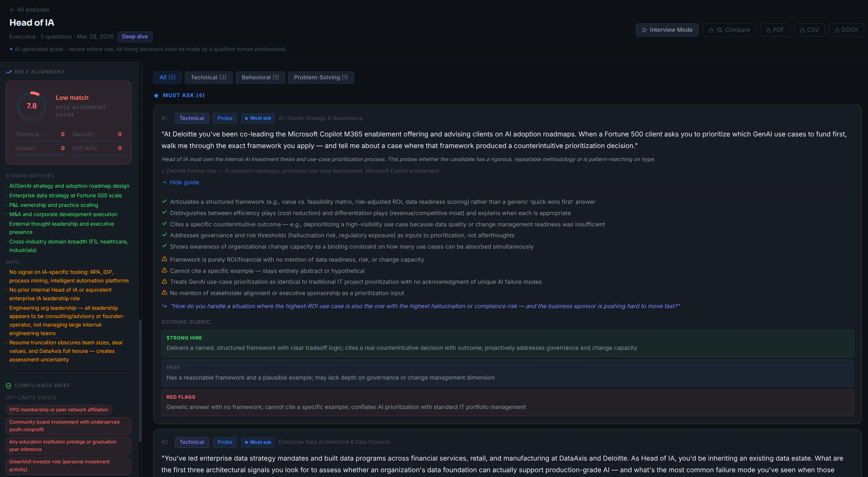
Task: Open the Compare feature
Action: point(729,30)
